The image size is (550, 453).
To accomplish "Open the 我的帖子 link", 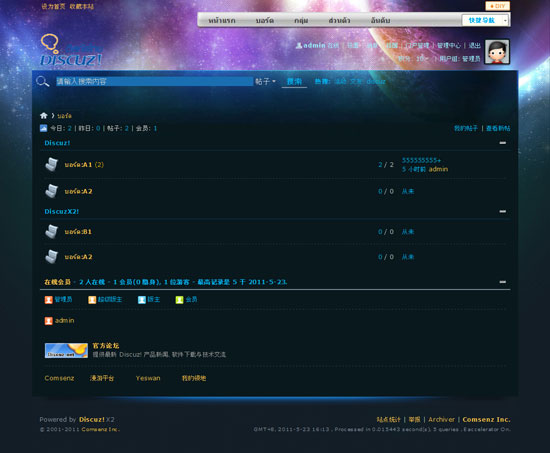I will pyautogui.click(x=466, y=128).
